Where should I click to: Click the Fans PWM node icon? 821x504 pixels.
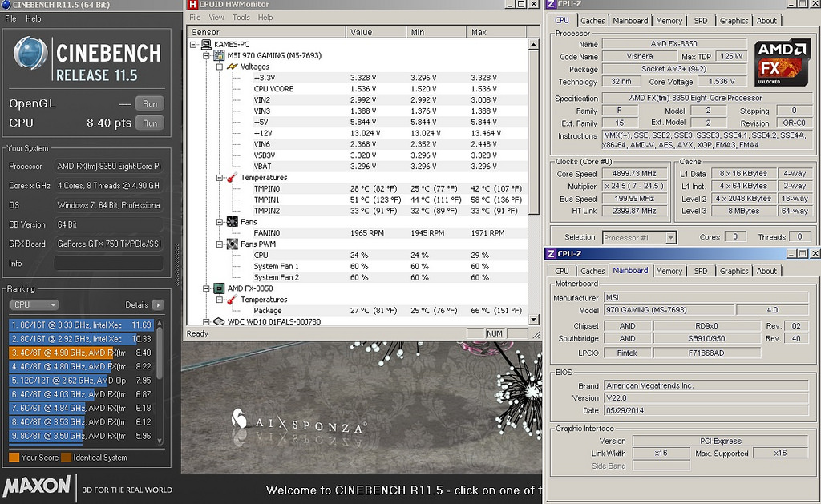pyautogui.click(x=232, y=244)
